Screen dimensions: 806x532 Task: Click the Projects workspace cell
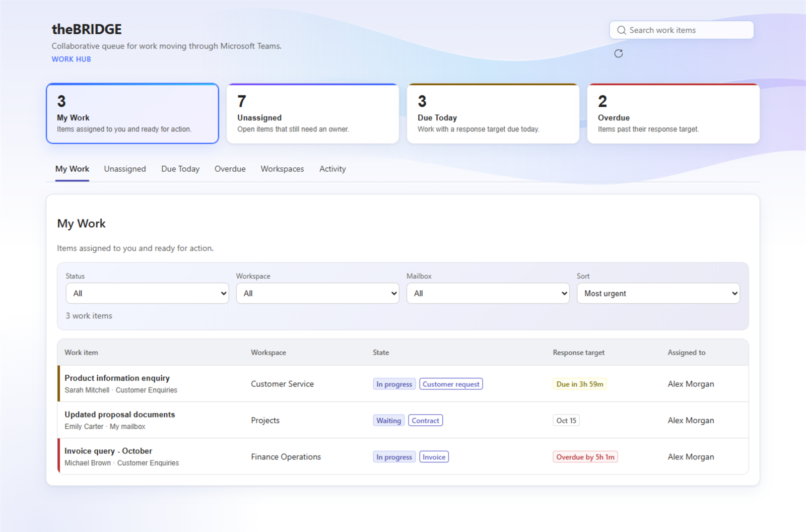pyautogui.click(x=265, y=420)
